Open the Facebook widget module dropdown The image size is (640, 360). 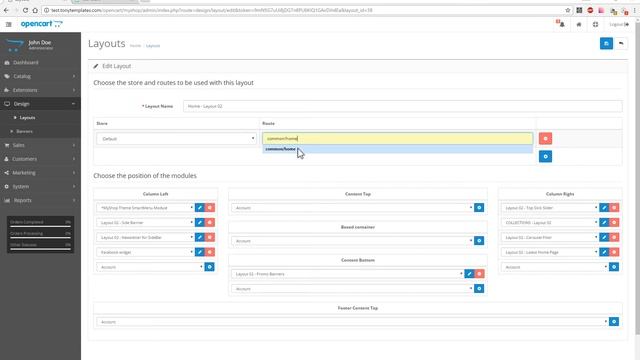[145, 252]
